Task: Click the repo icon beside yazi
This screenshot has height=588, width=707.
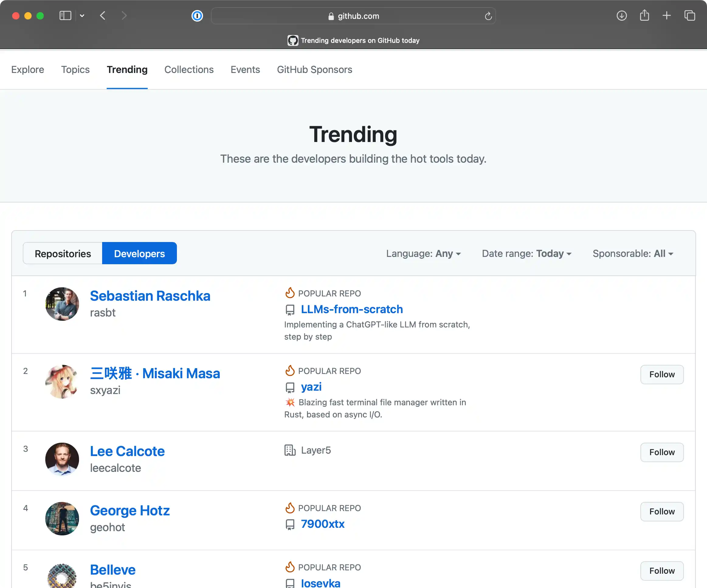Action: tap(290, 387)
